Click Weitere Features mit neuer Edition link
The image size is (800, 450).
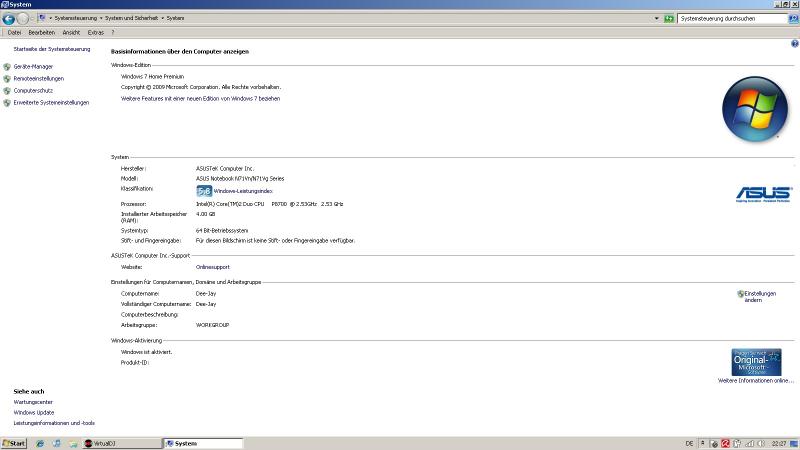tap(201, 99)
